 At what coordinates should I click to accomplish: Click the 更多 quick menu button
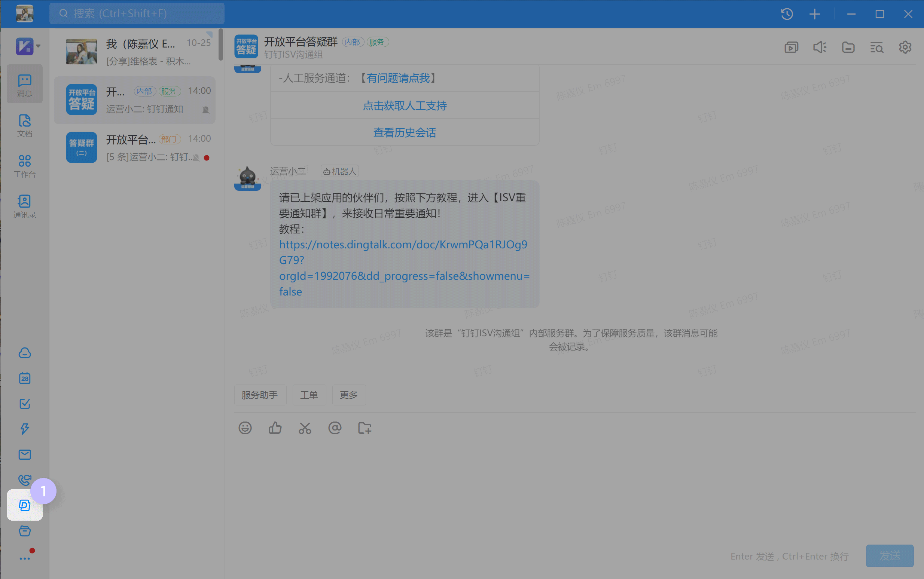click(349, 395)
